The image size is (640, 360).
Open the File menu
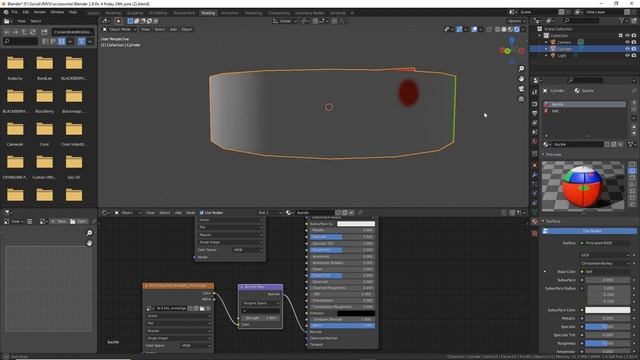15,12
